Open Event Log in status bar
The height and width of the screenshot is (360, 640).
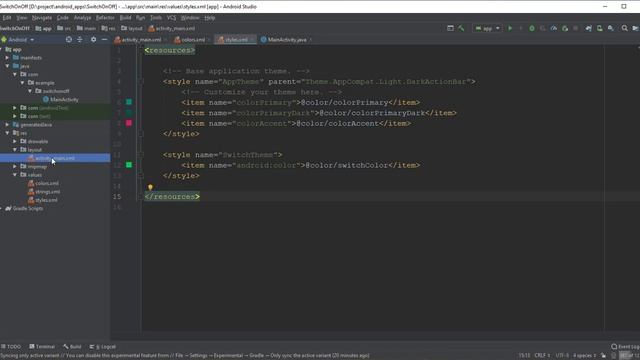click(x=625, y=347)
